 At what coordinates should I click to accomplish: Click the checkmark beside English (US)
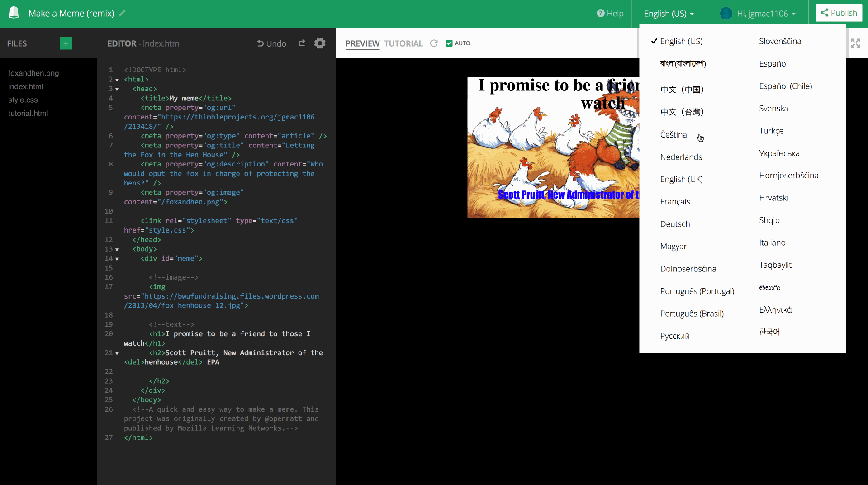[654, 41]
